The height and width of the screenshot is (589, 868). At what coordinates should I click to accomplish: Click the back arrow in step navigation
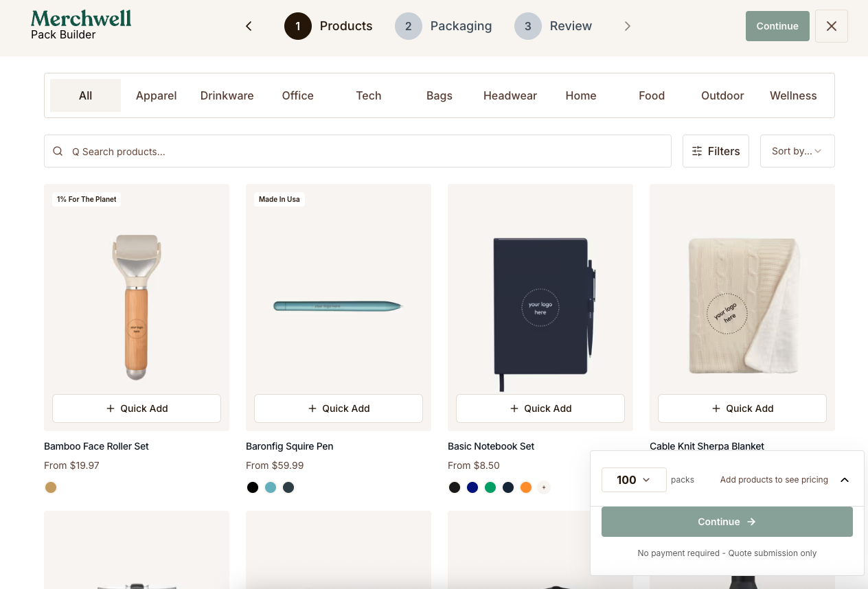pos(249,26)
